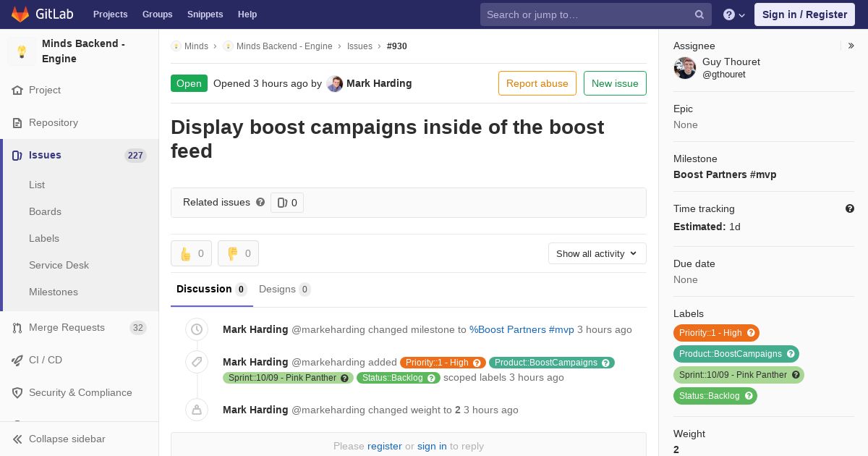Click the CI / CD rocket icon

(17, 360)
